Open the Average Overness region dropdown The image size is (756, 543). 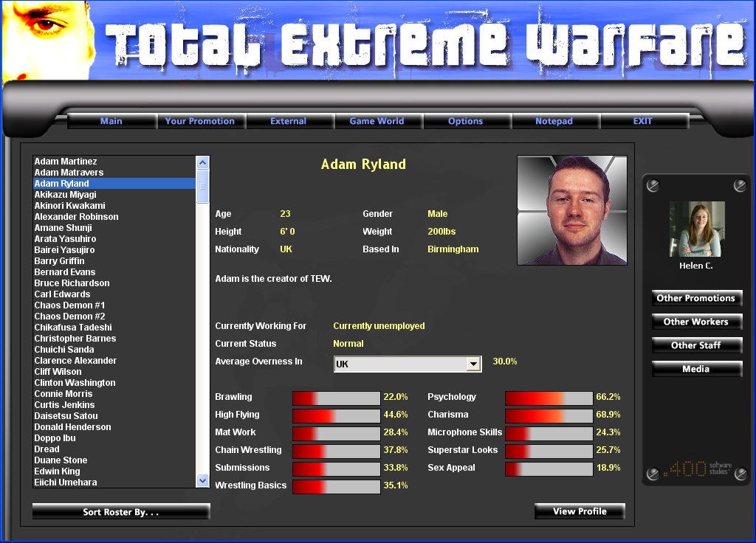[x=473, y=364]
